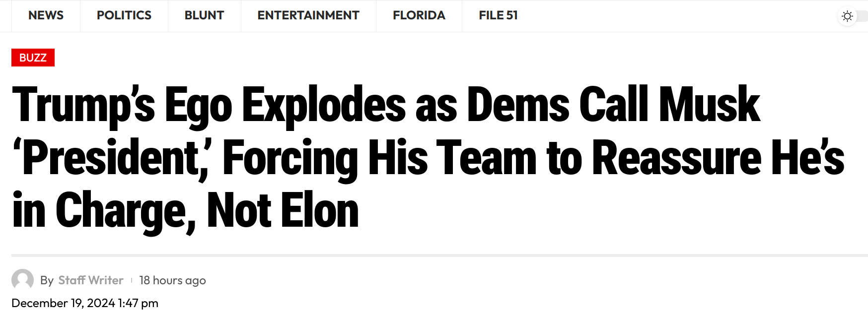Click the red BUZZ category tag
This screenshot has width=868, height=318.
pyautogui.click(x=33, y=58)
